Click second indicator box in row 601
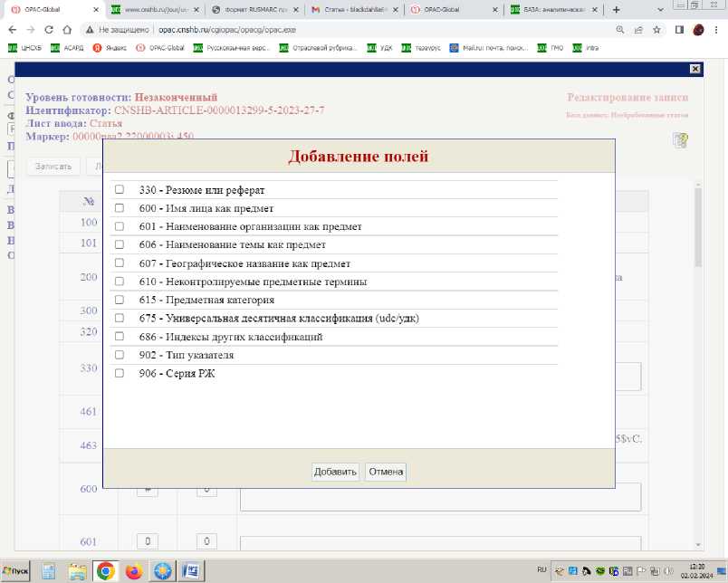The height and width of the screenshot is (583, 728). (206, 541)
